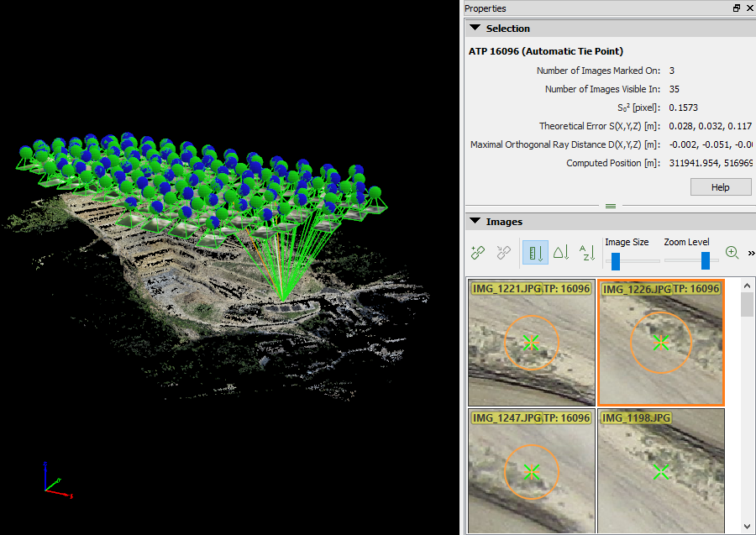Screen dimensions: 756x535
Task: Collapse the Selection section
Action: click(x=475, y=29)
